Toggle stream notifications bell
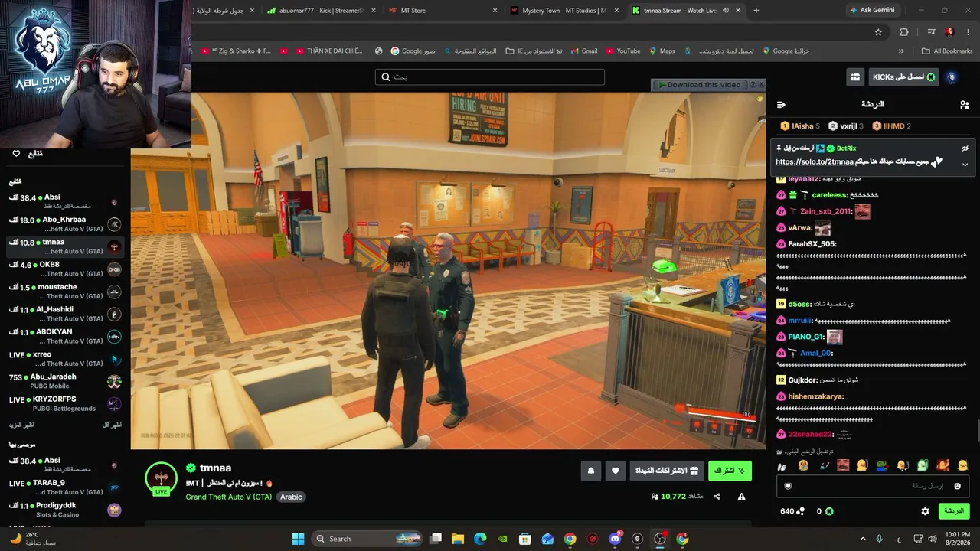This screenshot has height=551, width=980. coord(590,471)
